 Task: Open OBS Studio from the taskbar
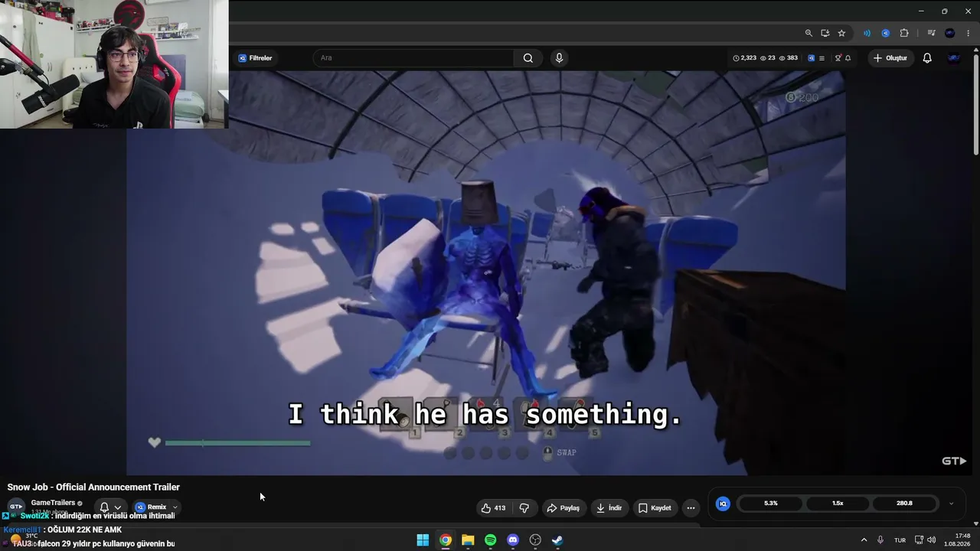click(535, 540)
